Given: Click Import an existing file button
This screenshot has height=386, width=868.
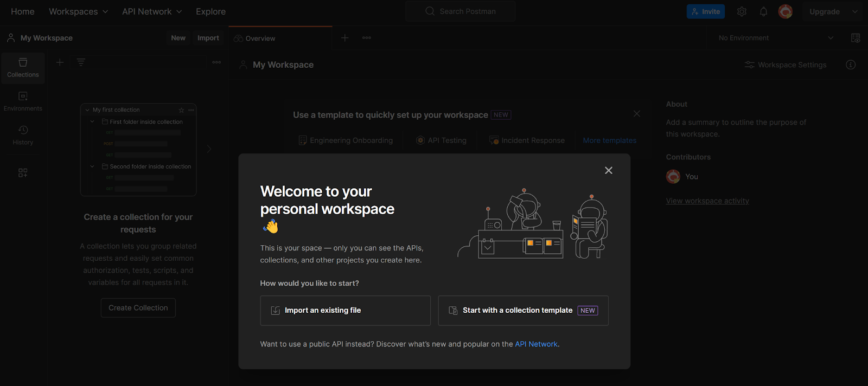Looking at the screenshot, I should (x=345, y=311).
